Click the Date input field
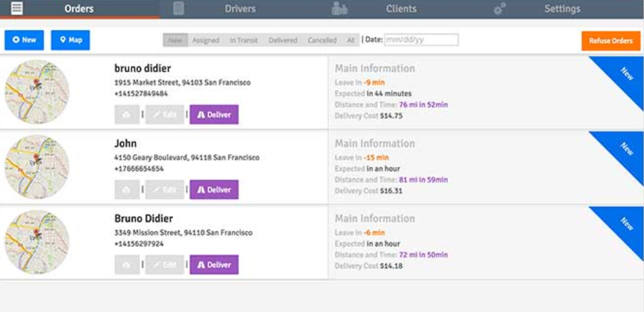 421,40
